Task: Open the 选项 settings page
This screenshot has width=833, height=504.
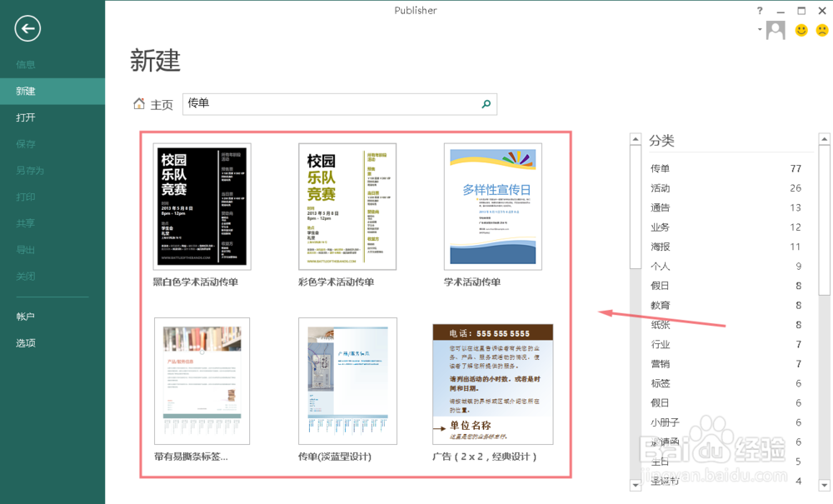Action: point(26,342)
